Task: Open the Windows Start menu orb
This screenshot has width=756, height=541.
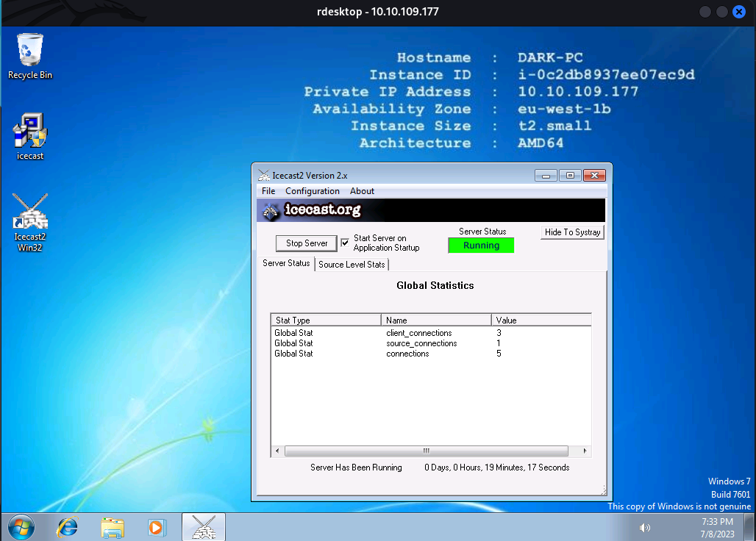Action: 21,527
